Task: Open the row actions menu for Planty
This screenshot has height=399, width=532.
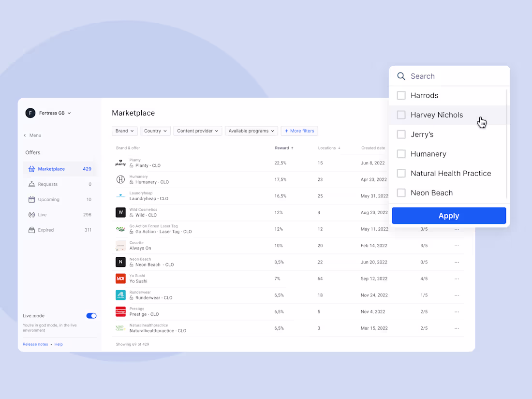Action: pos(456,163)
